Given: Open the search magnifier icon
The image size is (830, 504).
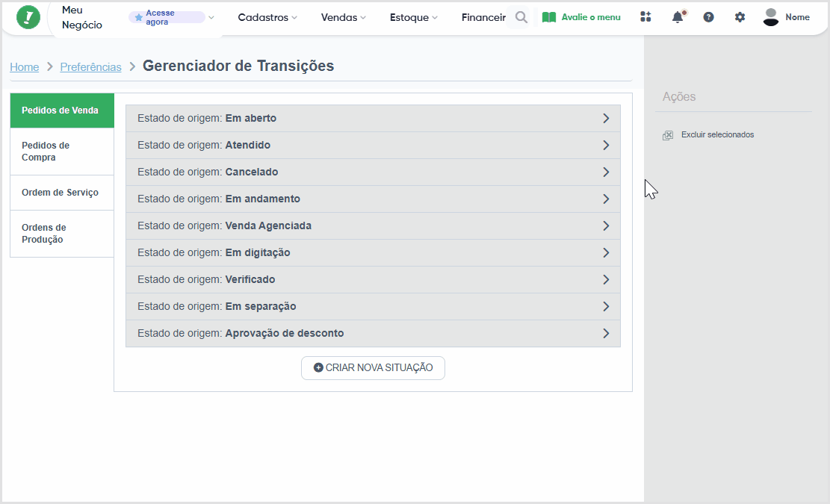Looking at the screenshot, I should click(521, 17).
